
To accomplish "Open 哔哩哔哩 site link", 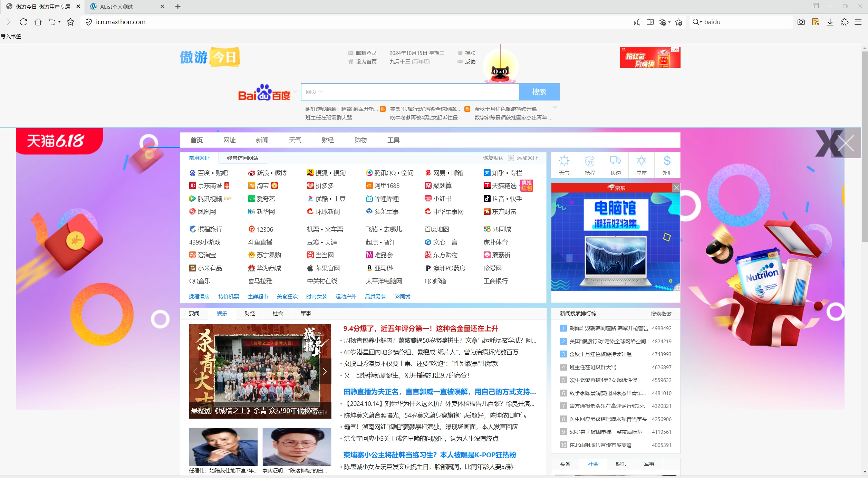I will [x=382, y=199].
